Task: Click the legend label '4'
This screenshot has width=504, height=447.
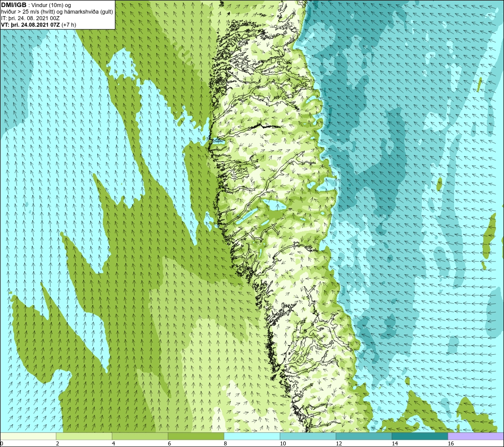Action: click(x=113, y=444)
